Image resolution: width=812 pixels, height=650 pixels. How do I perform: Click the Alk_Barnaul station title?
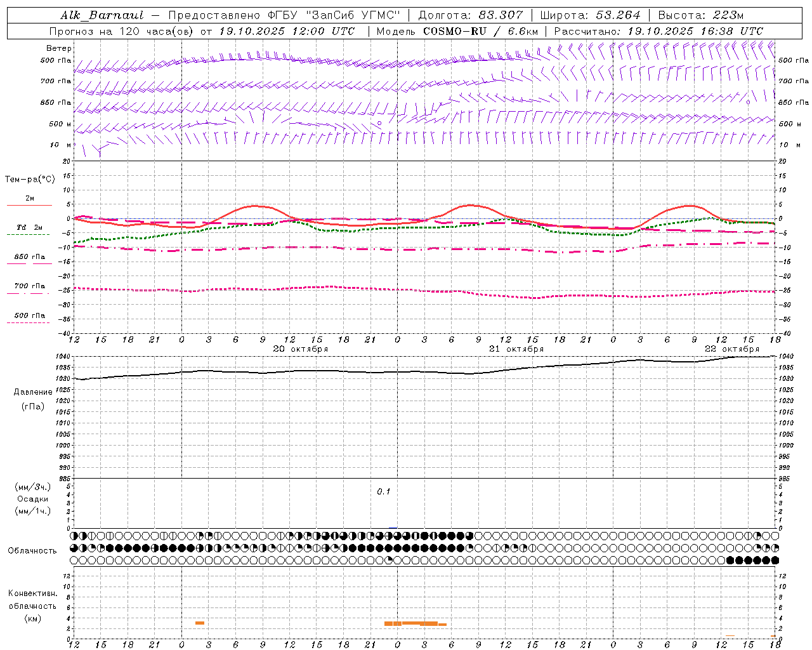pos(102,15)
